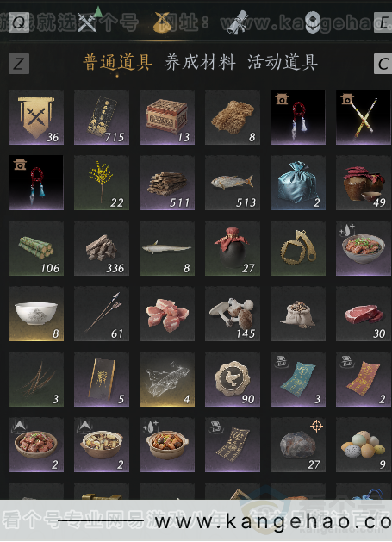Switch to the 活动道具 tab
Image resolution: width=392 pixels, height=542 pixels.
tap(283, 63)
